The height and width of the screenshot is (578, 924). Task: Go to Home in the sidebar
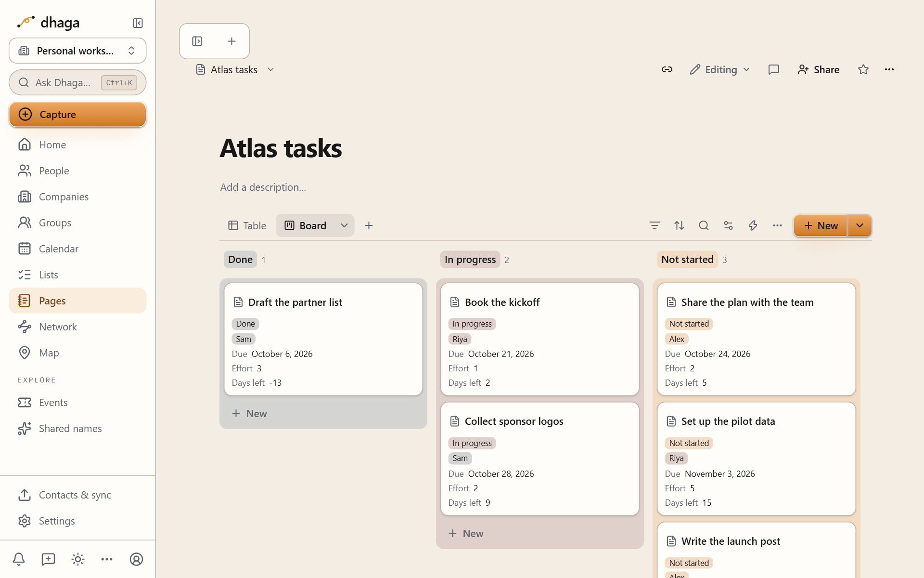pos(77,144)
